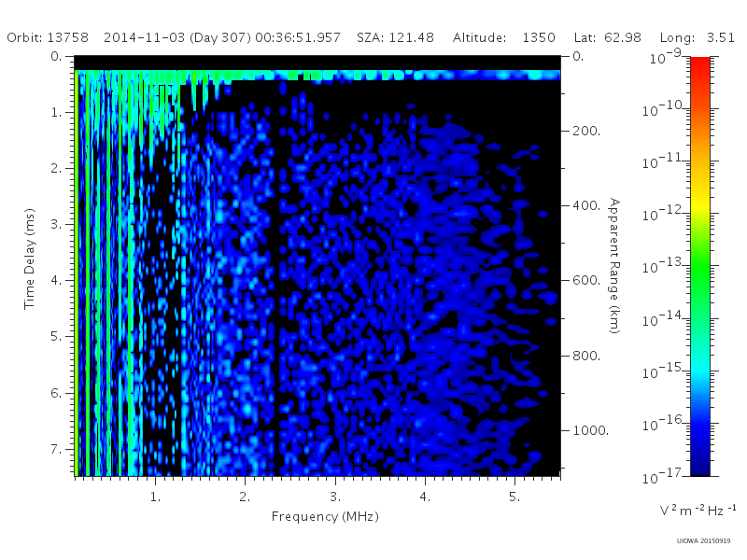Click the Lat: 62.98 header text
Image resolution: width=747 pixels, height=560 pixels.
tap(608, 37)
